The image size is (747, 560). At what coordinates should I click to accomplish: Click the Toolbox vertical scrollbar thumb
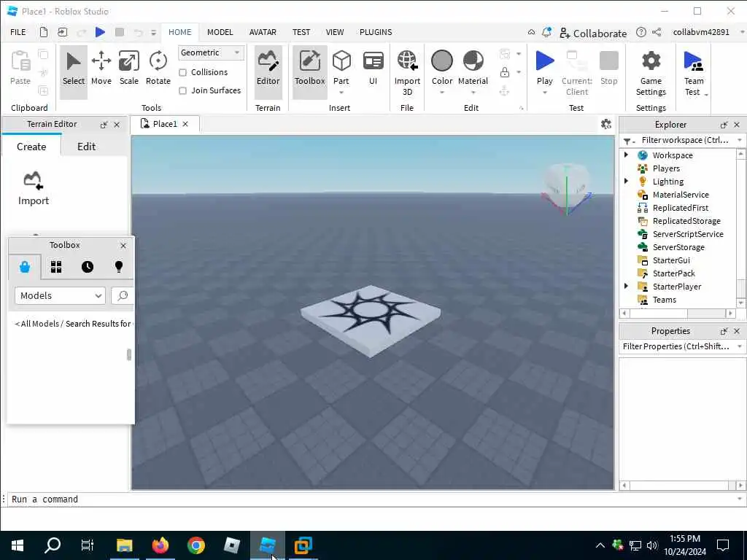tap(128, 354)
